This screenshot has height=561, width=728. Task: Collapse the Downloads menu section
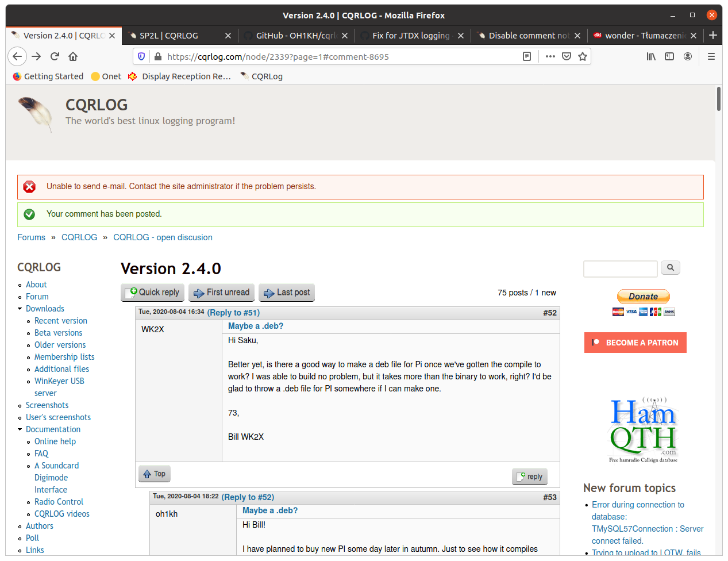click(x=20, y=309)
